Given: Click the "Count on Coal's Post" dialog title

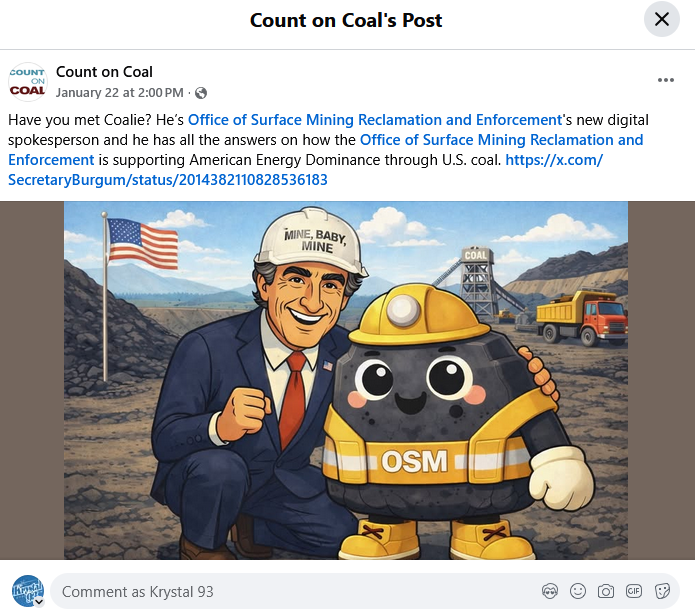Looking at the screenshot, I should point(346,20).
